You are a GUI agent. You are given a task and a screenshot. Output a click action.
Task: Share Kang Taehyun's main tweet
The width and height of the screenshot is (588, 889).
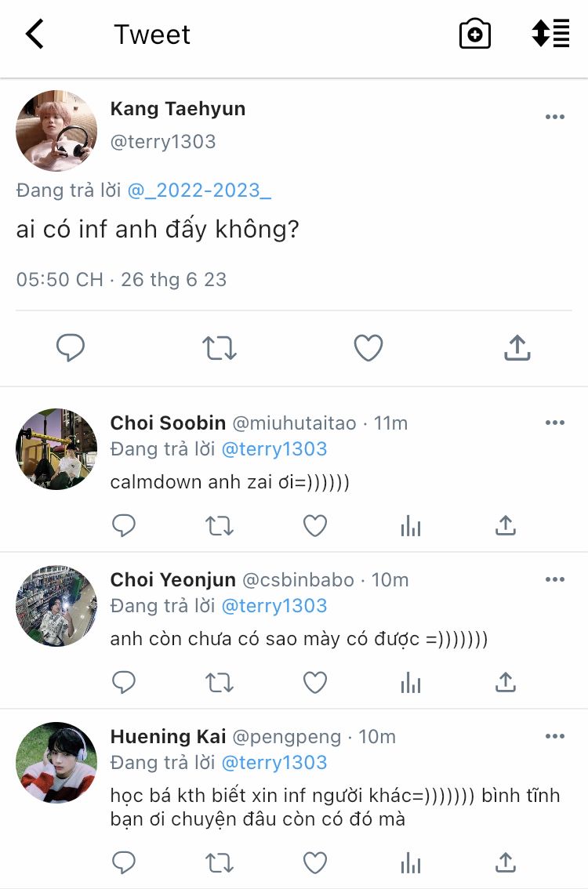(x=517, y=348)
